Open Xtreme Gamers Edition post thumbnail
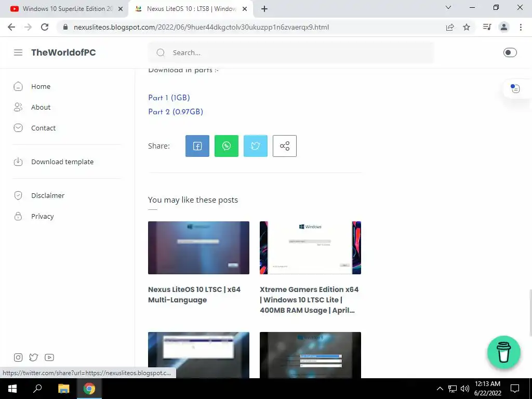 tap(310, 248)
